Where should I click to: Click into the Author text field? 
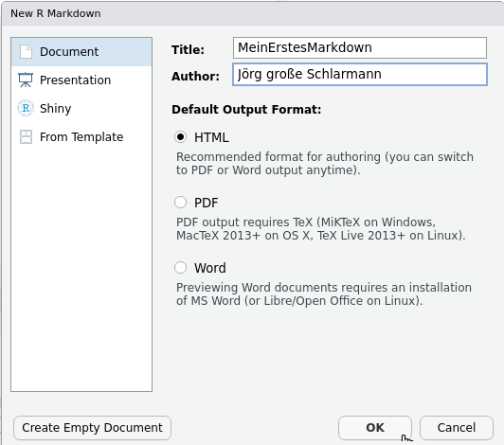point(360,75)
